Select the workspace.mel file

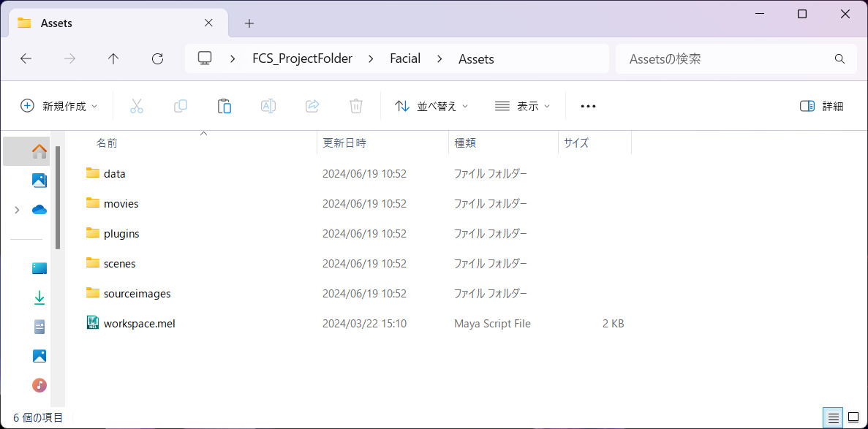139,324
